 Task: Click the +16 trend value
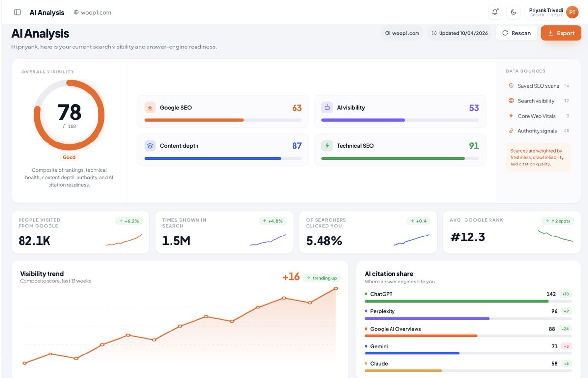click(291, 277)
